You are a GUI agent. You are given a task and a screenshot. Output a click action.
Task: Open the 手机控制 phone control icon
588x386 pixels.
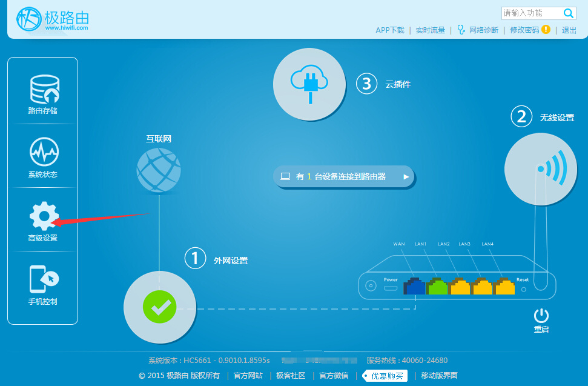[x=44, y=279]
